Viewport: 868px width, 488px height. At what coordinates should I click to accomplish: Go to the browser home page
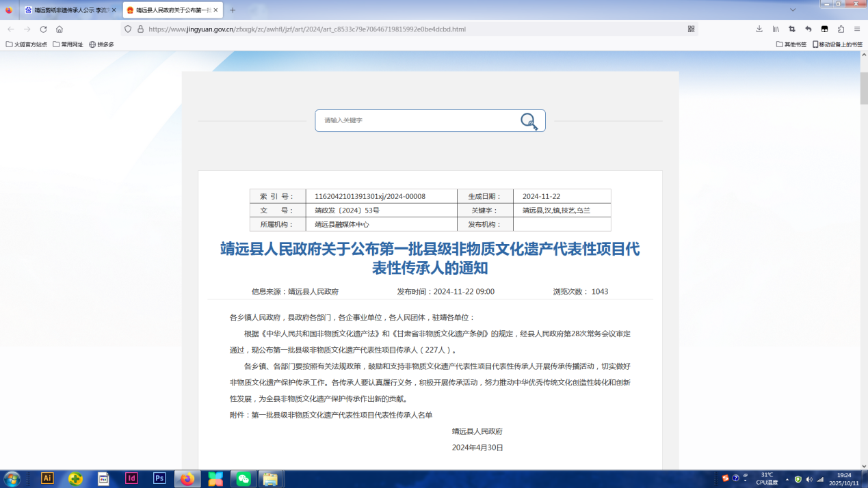60,29
